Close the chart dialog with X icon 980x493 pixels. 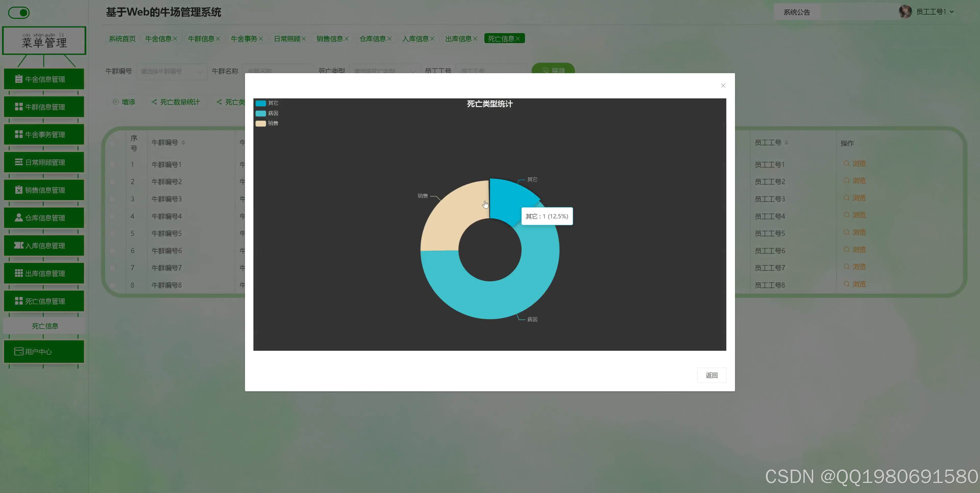pos(723,86)
